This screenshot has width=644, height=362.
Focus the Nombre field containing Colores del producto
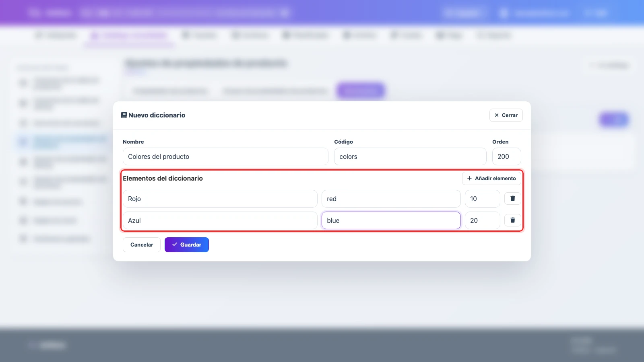click(x=225, y=156)
